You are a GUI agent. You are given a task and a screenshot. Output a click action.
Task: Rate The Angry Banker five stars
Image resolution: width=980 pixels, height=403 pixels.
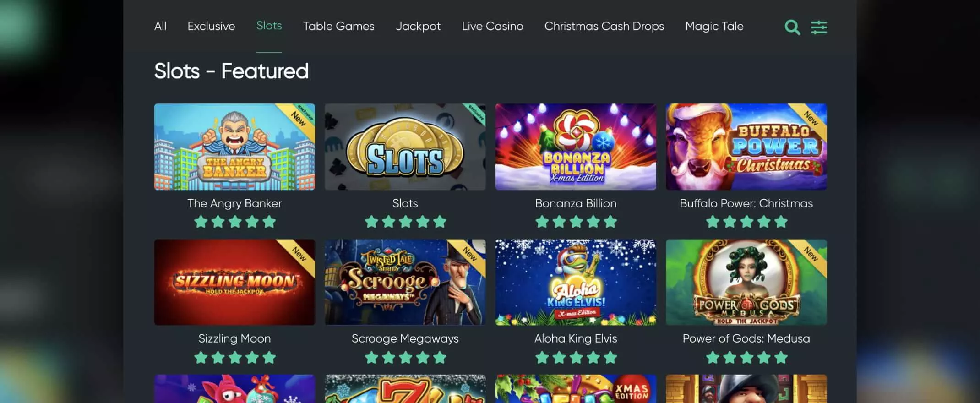pyautogui.click(x=269, y=222)
